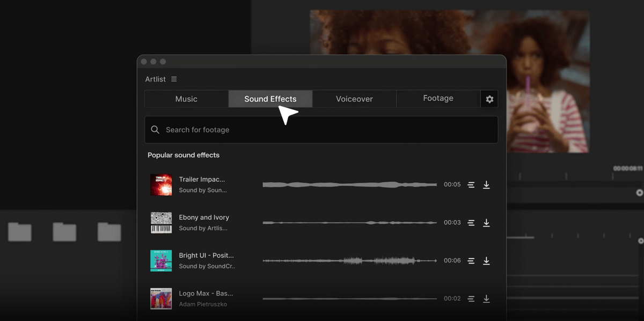Click the Adam Pietruszko artist name
Screen dimensions: 644x321
203,304
